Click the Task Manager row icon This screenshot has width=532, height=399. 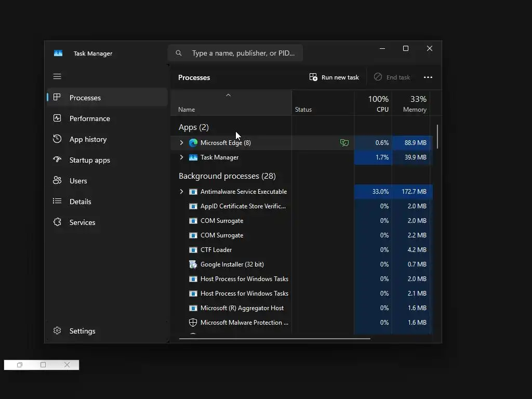pyautogui.click(x=193, y=157)
